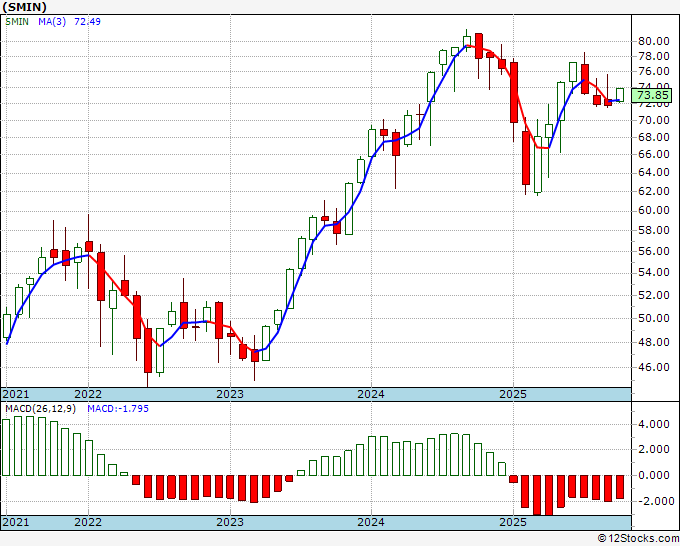This screenshot has width=680, height=546.
Task: Click the 72.49 moving average value
Action: click(87, 21)
